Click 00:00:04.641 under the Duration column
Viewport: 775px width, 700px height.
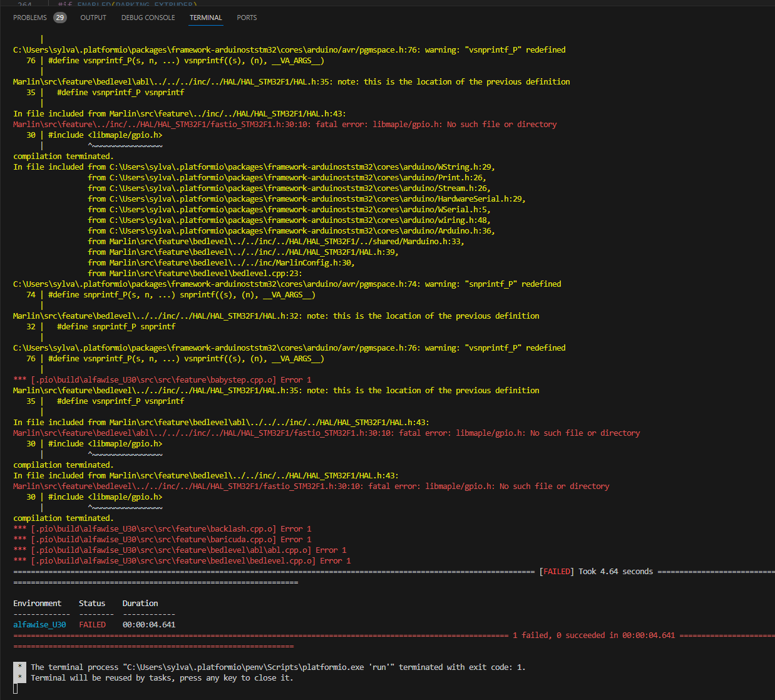coord(149,625)
